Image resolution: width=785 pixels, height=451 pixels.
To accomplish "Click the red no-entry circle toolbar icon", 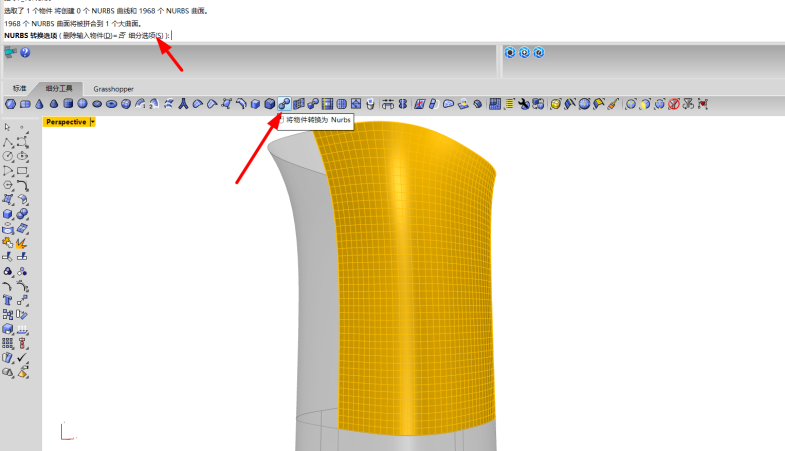I will pos(673,103).
